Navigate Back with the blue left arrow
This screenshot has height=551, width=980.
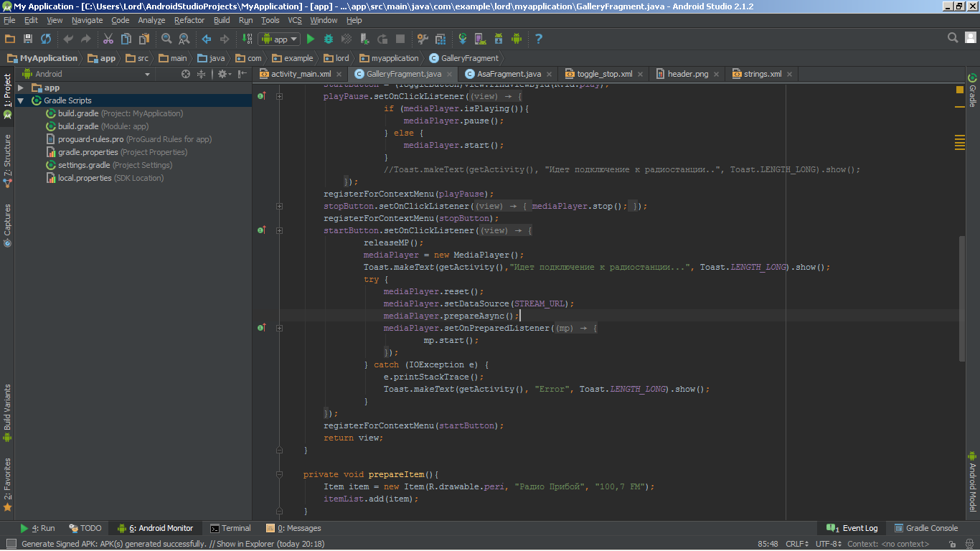[207, 39]
